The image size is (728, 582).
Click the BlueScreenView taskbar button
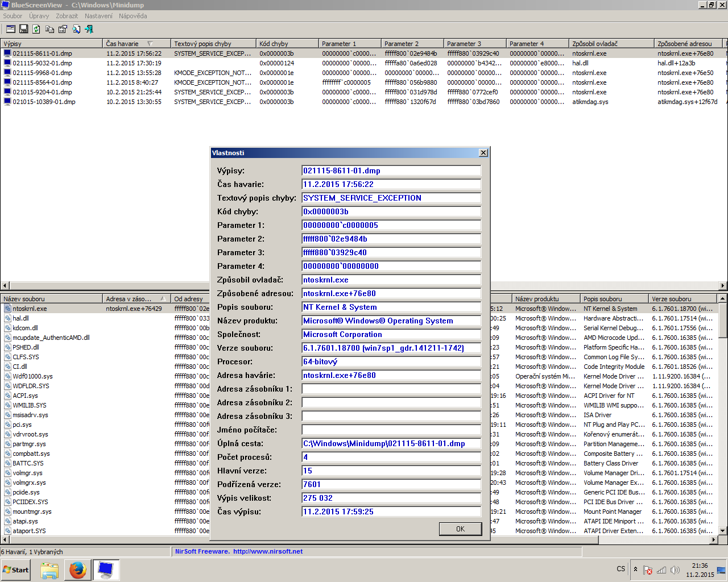106,569
